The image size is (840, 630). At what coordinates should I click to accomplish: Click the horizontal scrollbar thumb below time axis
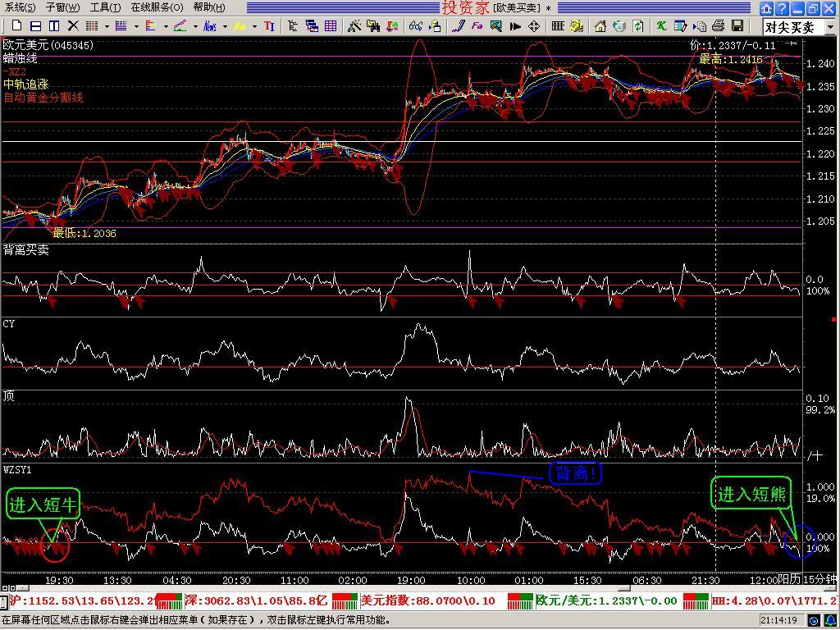click(624, 587)
